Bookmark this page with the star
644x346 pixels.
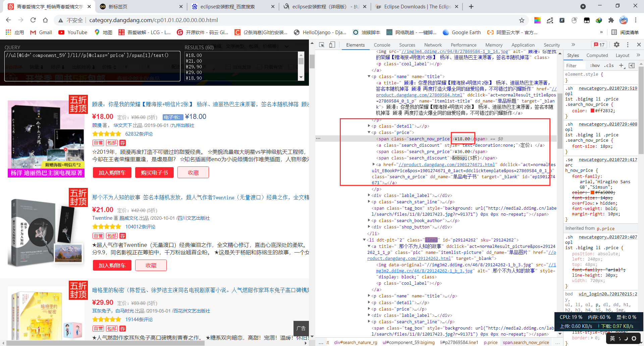tap(522, 20)
